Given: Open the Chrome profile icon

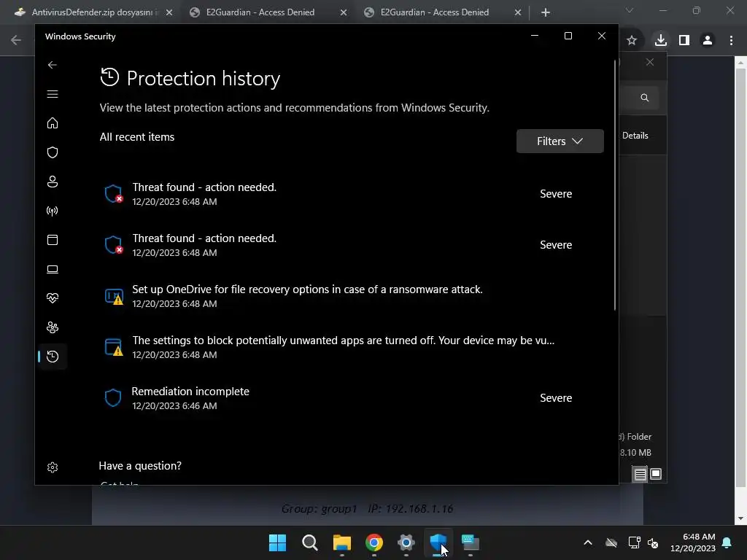Looking at the screenshot, I should (x=708, y=41).
